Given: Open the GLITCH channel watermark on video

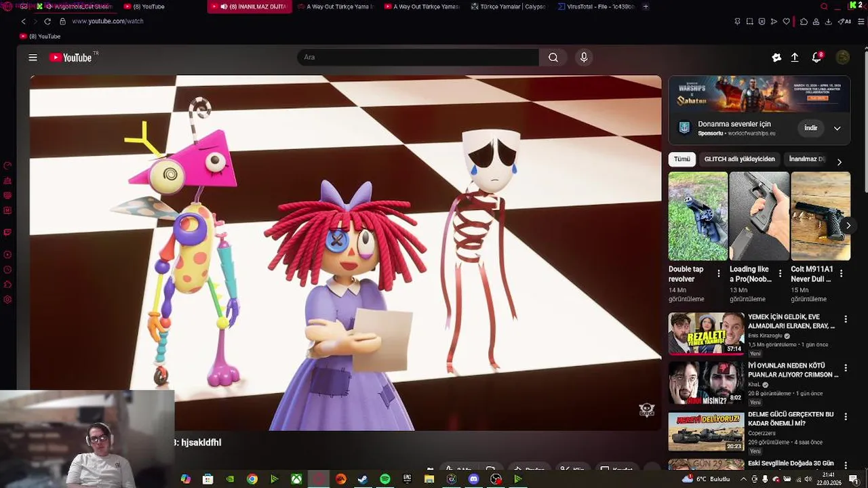Looking at the screenshot, I should coord(647,409).
